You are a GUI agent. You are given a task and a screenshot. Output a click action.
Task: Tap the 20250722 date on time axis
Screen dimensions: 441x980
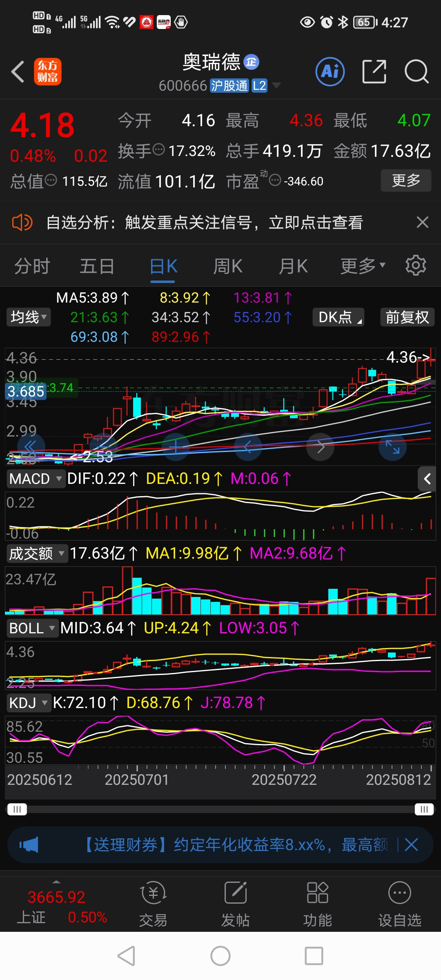(284, 780)
